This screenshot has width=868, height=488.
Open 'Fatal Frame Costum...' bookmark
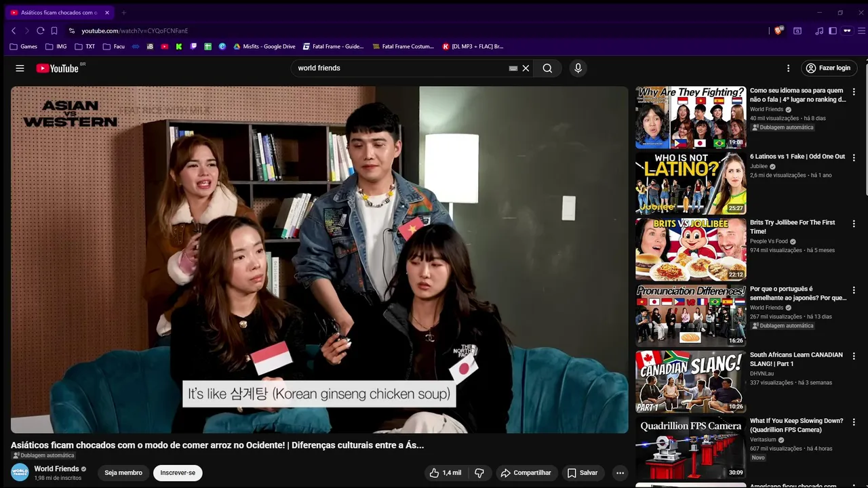[403, 47]
